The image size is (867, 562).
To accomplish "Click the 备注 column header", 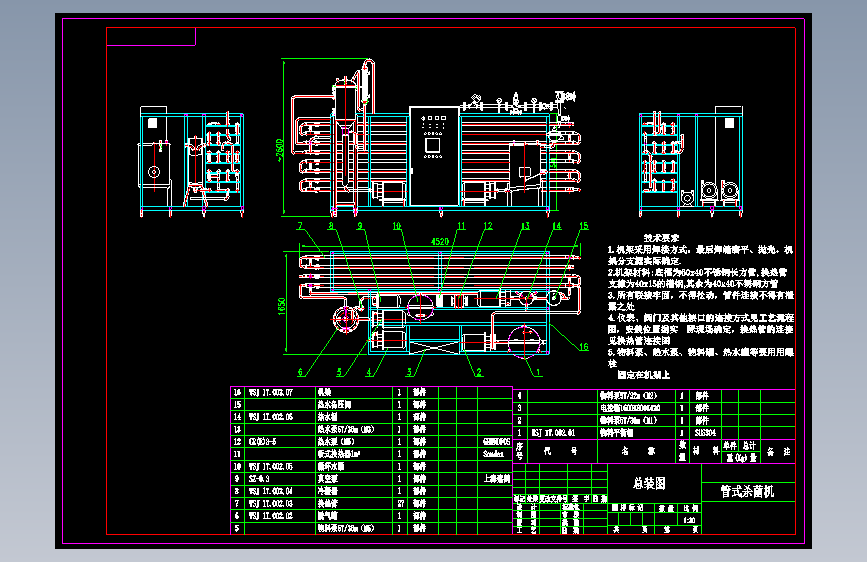I will (x=779, y=452).
